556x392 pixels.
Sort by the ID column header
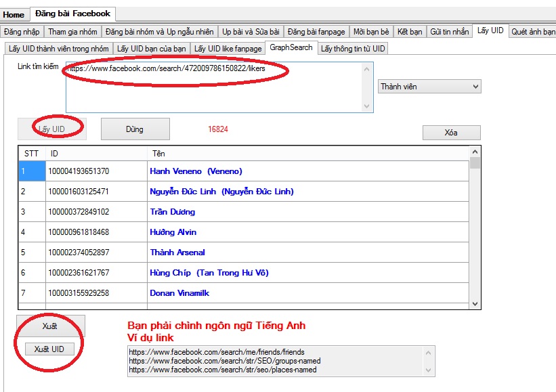click(x=96, y=154)
